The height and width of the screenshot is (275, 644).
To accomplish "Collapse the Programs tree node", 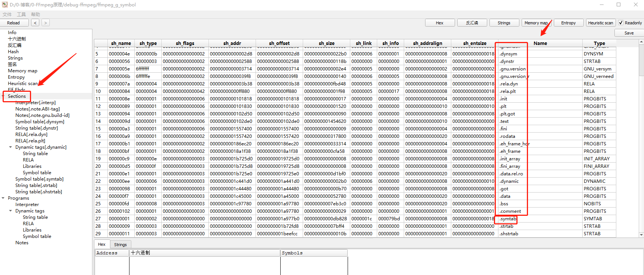I will coord(3,198).
